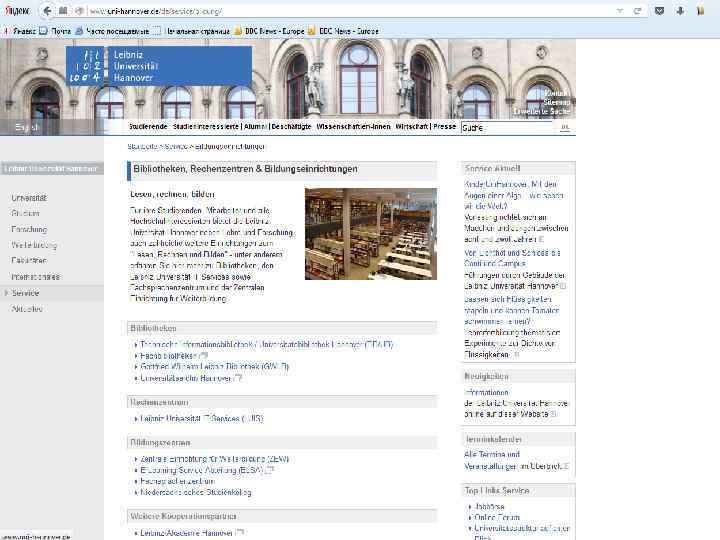
Task: Click the Suche search input field
Action: [x=507, y=128]
